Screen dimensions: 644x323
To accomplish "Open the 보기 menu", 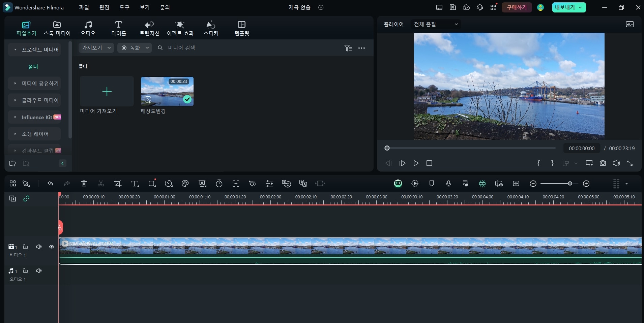I will 145,7.
